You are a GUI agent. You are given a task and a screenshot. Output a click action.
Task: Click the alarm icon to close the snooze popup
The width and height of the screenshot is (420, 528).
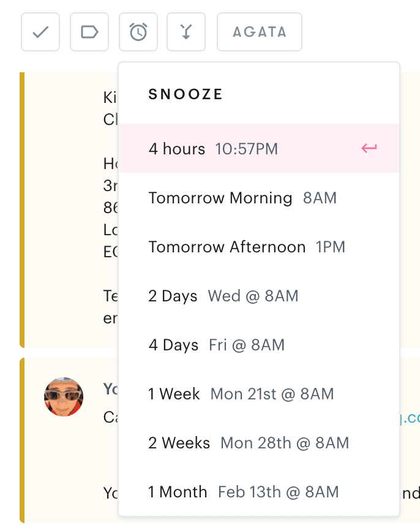pos(138,32)
